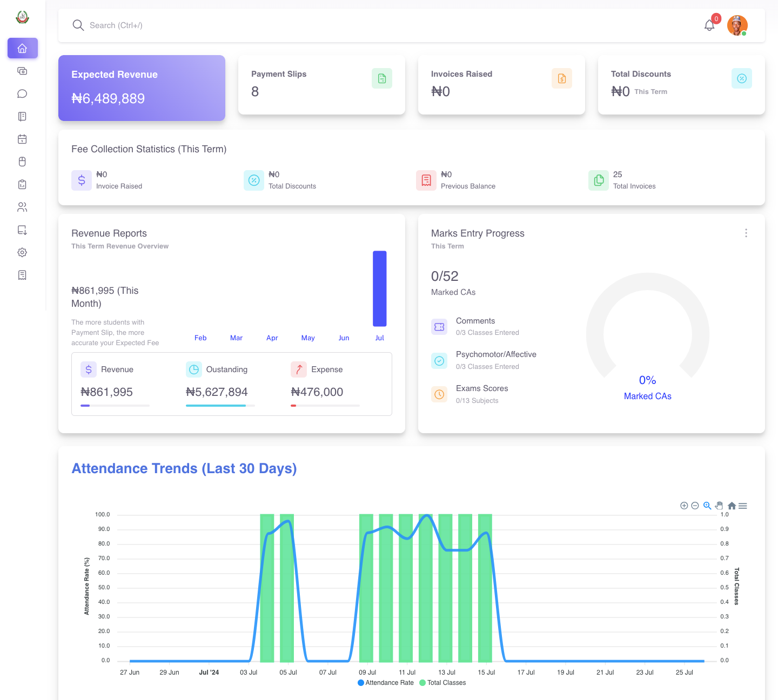Click the Mar month label
The image size is (778, 700).
coord(236,338)
